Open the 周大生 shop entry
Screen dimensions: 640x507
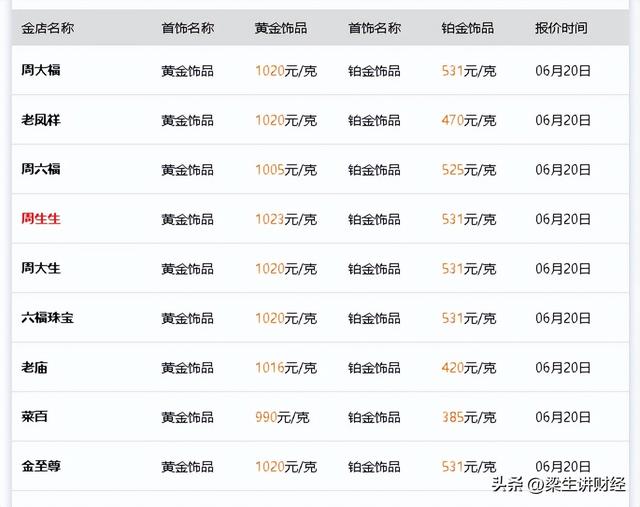(41, 268)
